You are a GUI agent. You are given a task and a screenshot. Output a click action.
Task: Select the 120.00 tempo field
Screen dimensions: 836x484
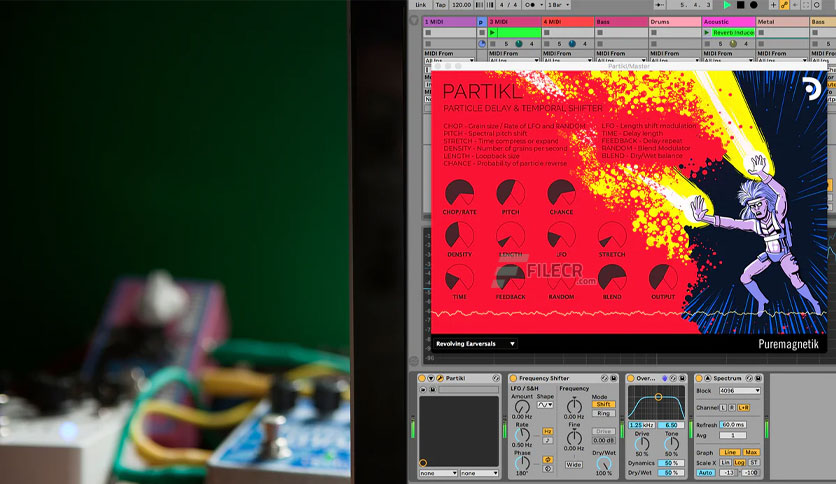tap(461, 5)
